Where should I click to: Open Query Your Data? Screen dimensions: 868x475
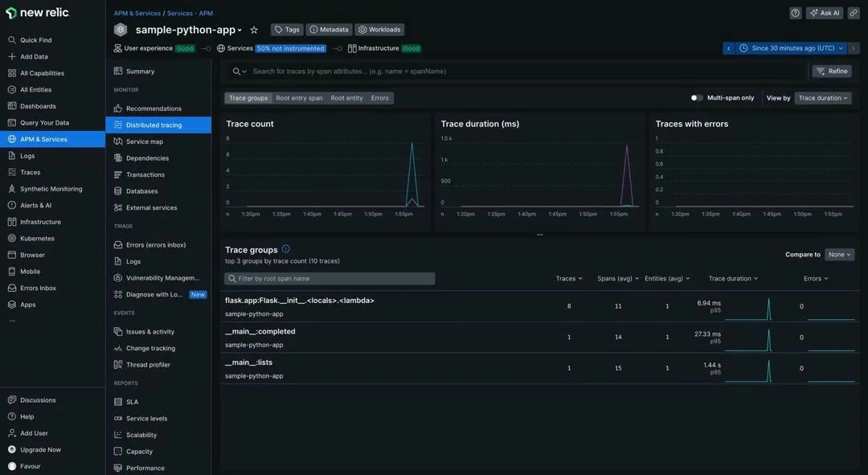click(x=39, y=123)
